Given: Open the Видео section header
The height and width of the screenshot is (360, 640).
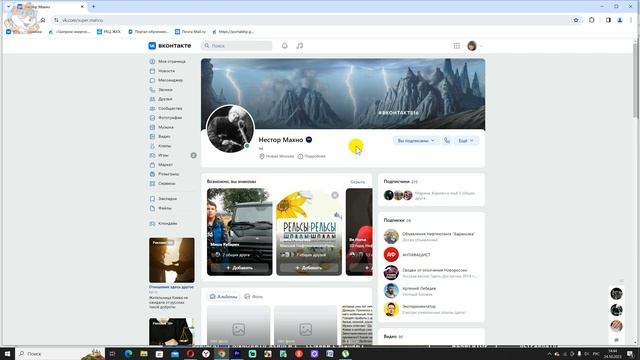Looking at the screenshot, I should [x=393, y=336].
